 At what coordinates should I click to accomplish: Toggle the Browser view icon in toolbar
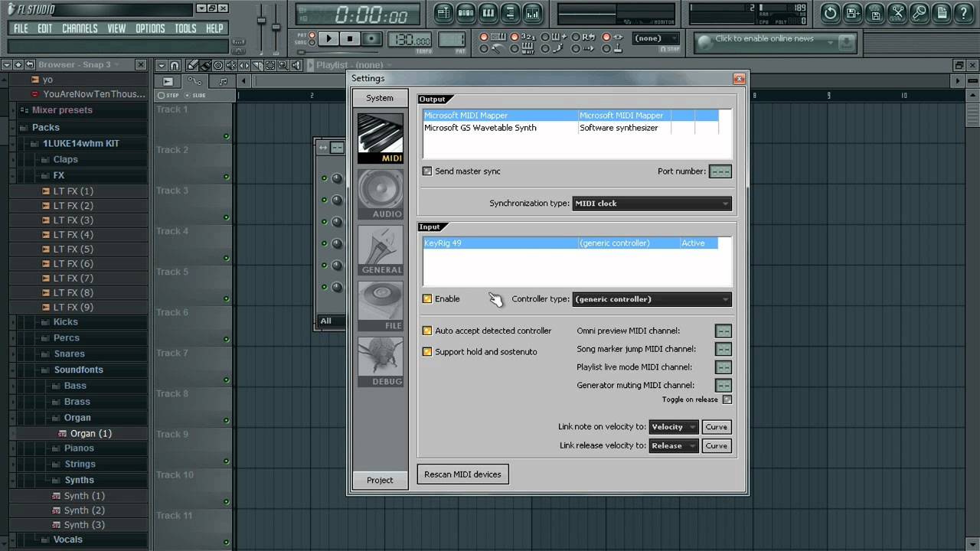(510, 13)
